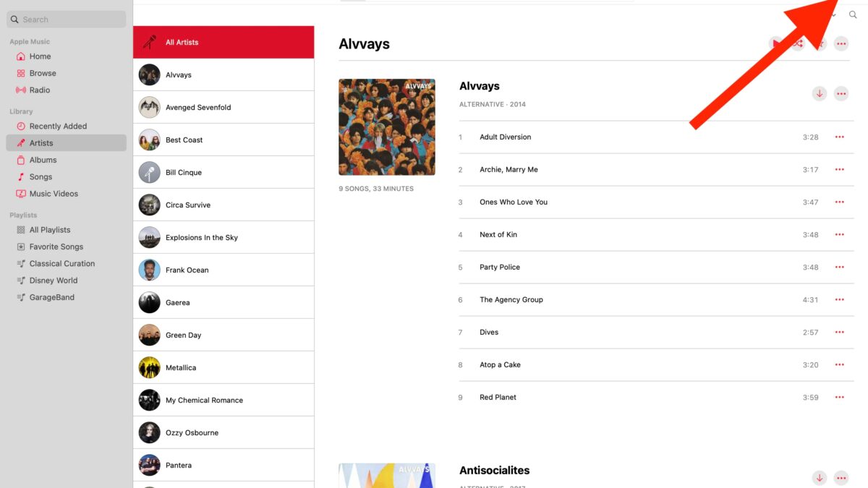868x488 pixels.
Task: Open the More options menu for the artist
Action: (x=841, y=43)
